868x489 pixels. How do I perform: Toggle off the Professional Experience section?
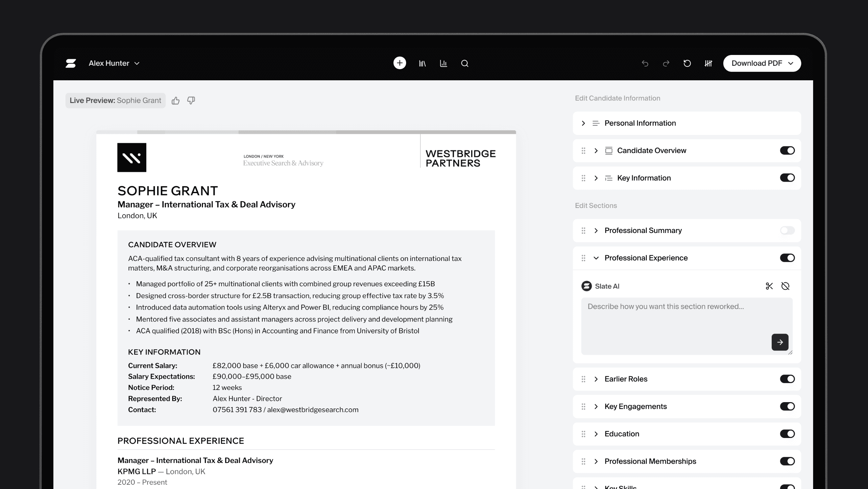tap(787, 258)
